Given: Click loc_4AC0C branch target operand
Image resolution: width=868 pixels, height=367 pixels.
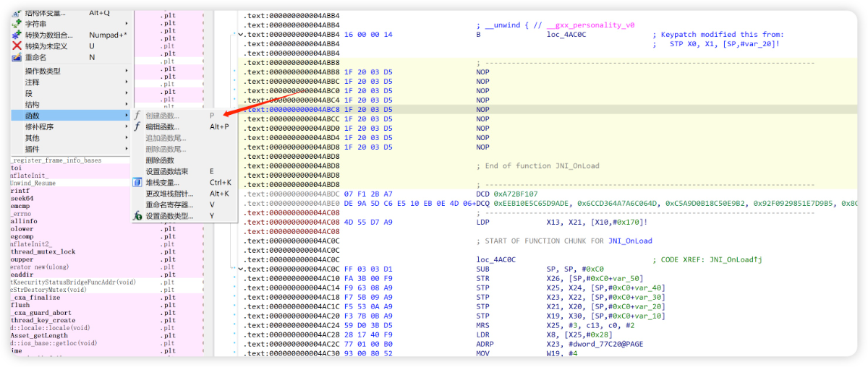Looking at the screenshot, I should click(x=566, y=35).
